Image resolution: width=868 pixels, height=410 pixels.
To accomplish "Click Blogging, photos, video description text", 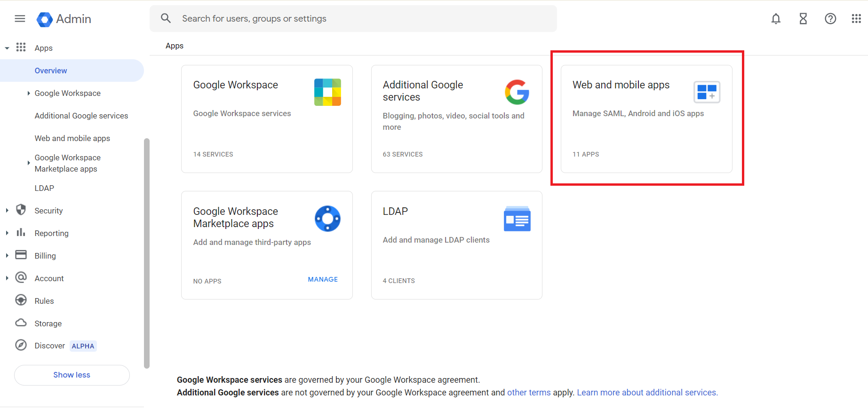I will click(x=454, y=121).
